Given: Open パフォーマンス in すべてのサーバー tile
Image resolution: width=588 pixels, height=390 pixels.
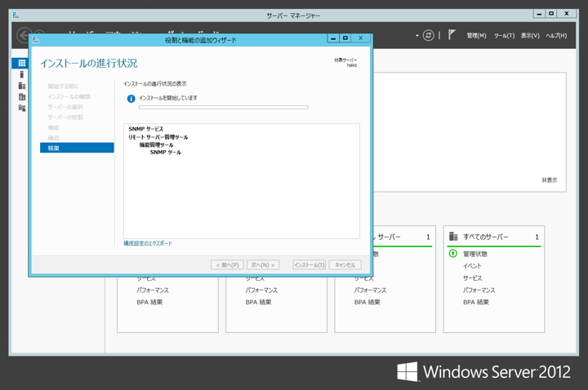Looking at the screenshot, I should [479, 290].
